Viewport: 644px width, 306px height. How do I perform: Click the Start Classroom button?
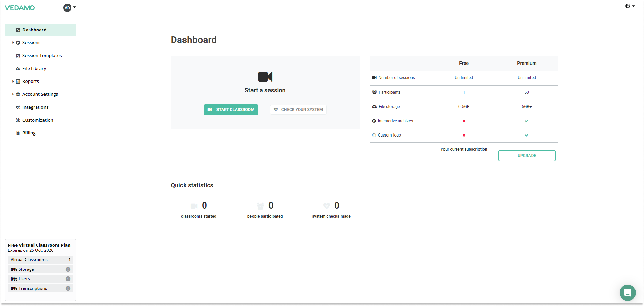pyautogui.click(x=231, y=110)
